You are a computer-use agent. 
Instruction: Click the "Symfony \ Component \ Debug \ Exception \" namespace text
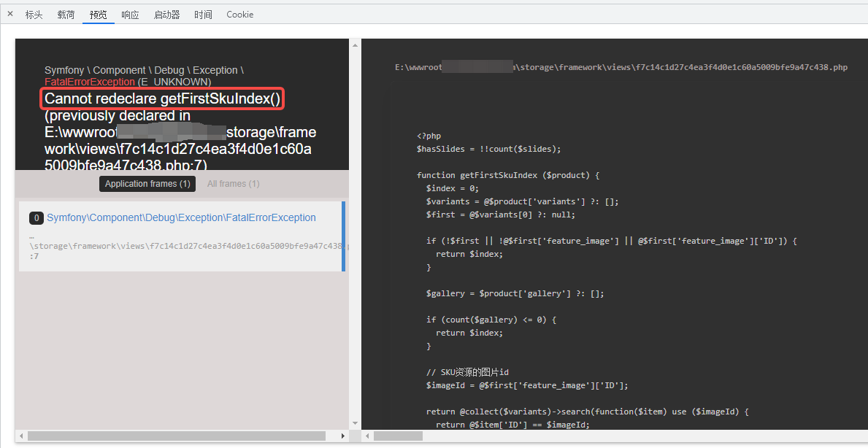tap(144, 70)
